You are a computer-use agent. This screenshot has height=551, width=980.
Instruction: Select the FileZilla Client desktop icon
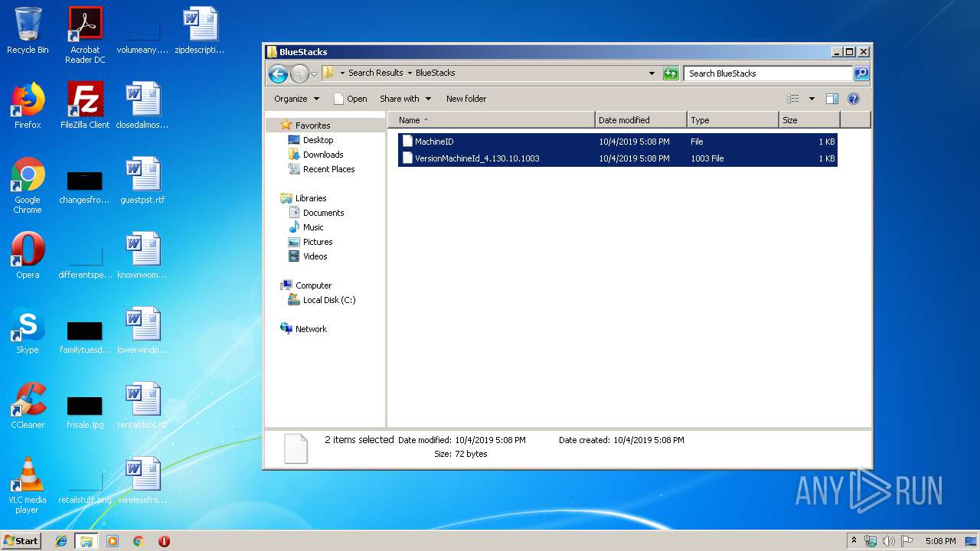[x=85, y=106]
